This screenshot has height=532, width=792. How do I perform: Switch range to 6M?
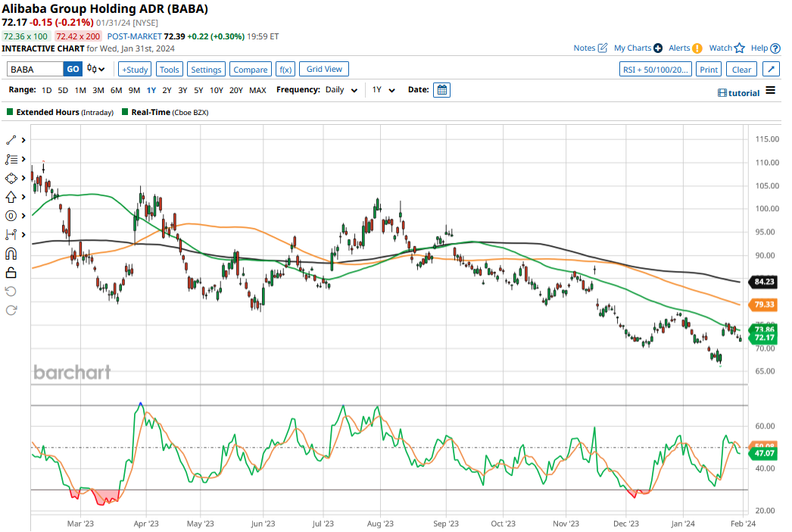click(116, 90)
